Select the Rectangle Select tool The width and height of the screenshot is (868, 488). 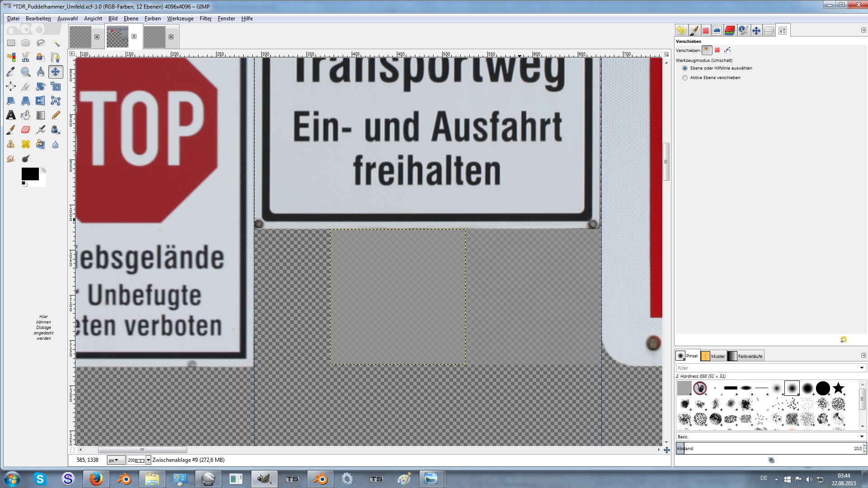tap(11, 43)
